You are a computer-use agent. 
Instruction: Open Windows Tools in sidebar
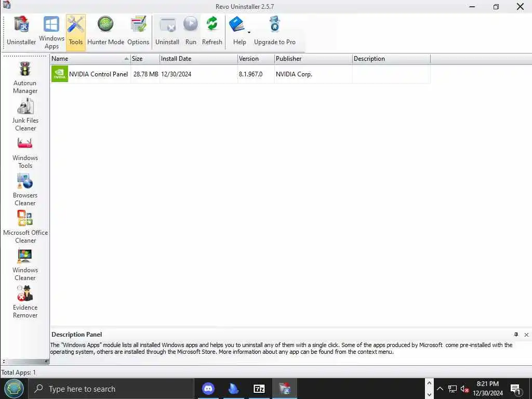(x=25, y=153)
